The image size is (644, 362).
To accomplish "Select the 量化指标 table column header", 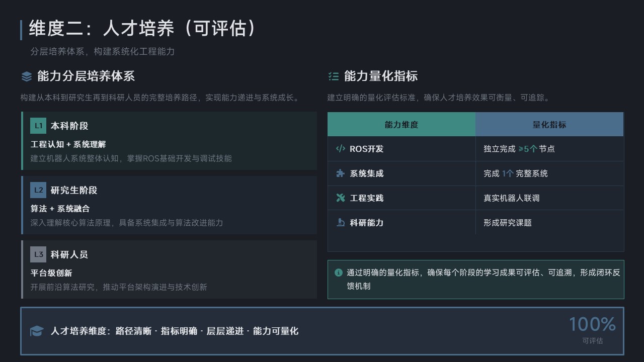I will pos(549,125).
